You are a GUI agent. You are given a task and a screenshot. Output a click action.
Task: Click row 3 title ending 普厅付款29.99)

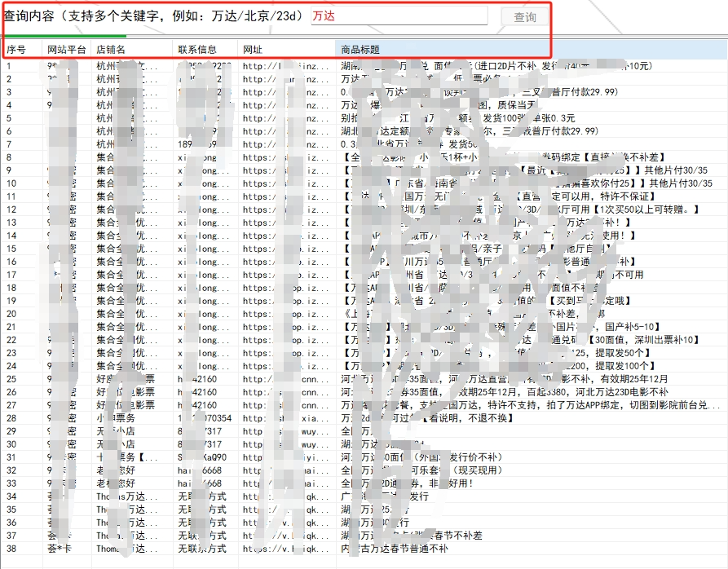[479, 92]
